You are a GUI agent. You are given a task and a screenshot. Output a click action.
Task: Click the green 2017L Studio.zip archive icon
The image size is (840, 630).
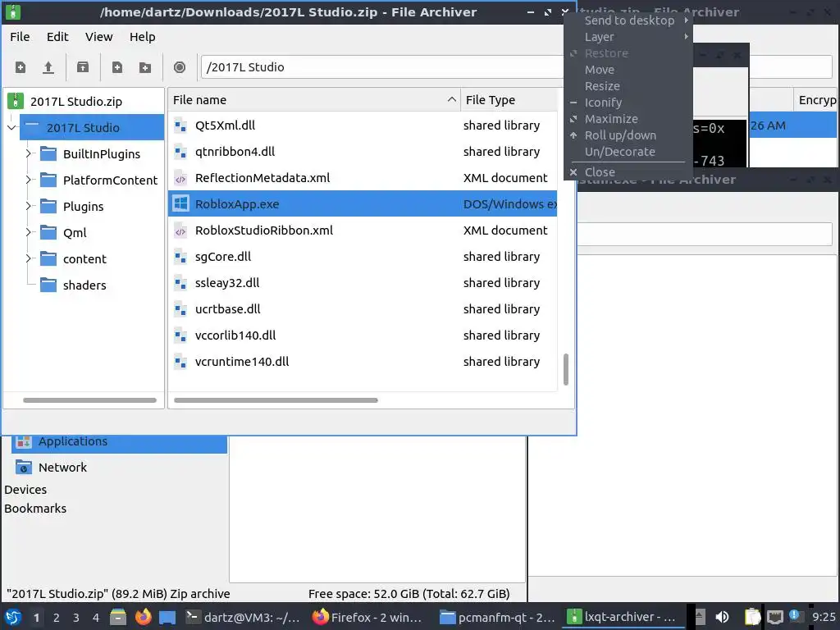pos(16,101)
